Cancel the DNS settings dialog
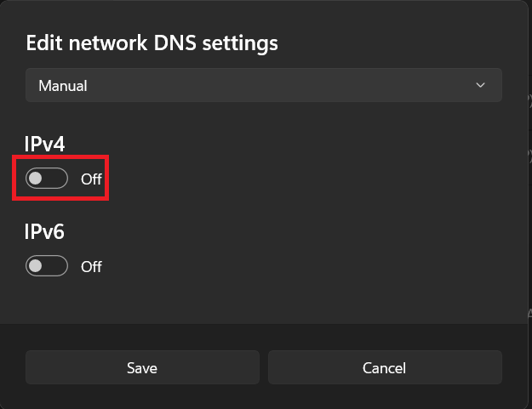The image size is (532, 409). coord(385,368)
